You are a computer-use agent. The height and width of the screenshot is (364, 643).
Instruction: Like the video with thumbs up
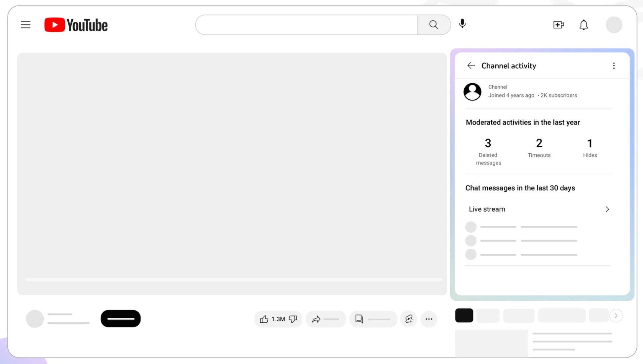[264, 319]
